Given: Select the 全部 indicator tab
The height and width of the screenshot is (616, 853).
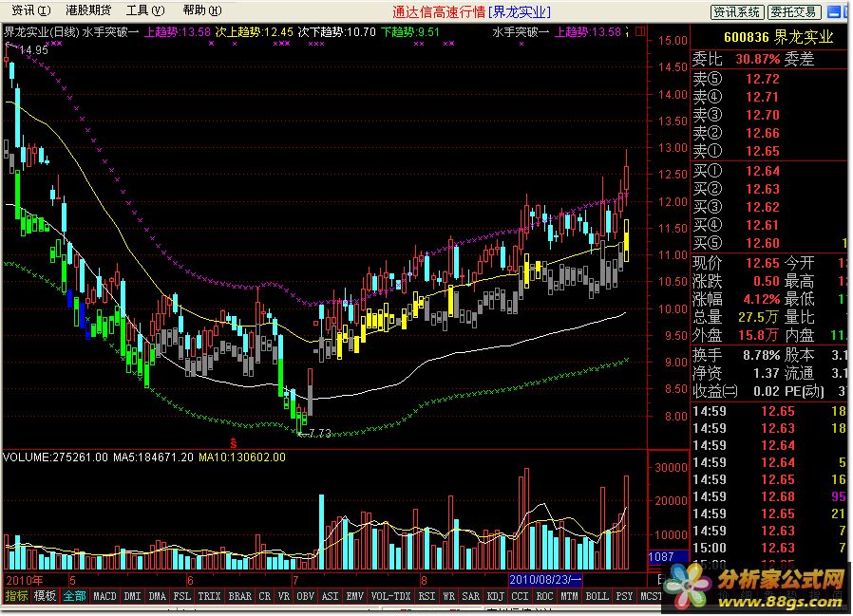Looking at the screenshot, I should click(74, 596).
